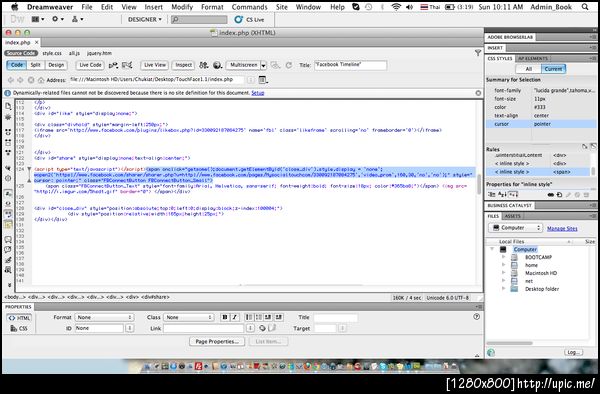The height and width of the screenshot is (394, 600).
Task: Click the Log... button in Files panel
Action: pos(573,352)
